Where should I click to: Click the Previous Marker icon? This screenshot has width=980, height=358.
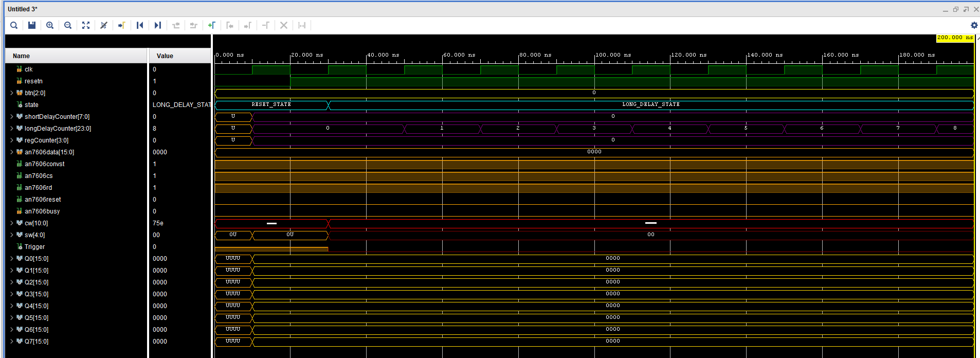(230, 25)
